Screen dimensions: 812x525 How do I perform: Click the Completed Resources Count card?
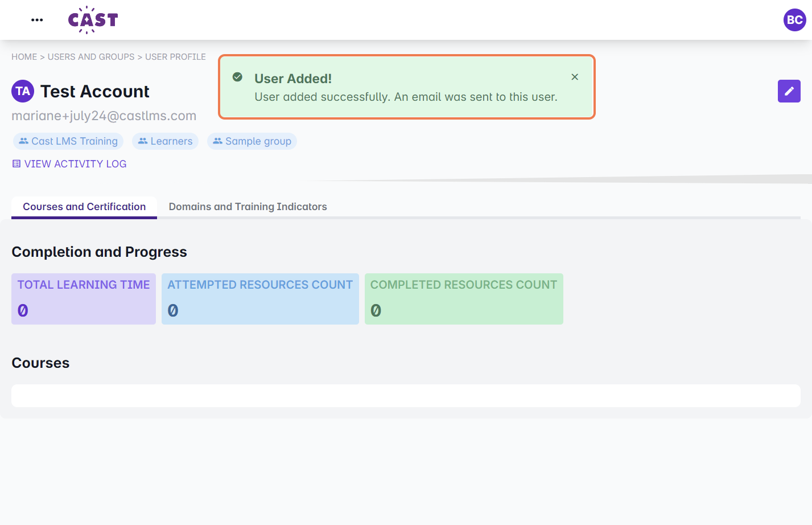point(464,299)
